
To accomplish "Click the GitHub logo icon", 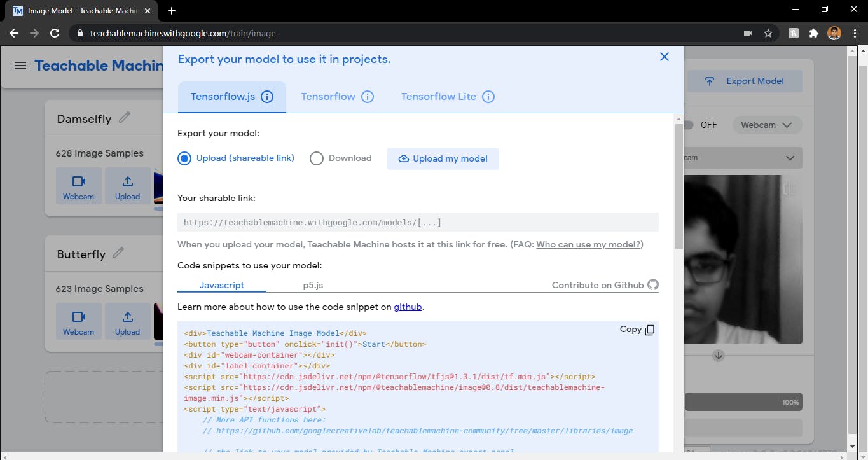I will 653,285.
